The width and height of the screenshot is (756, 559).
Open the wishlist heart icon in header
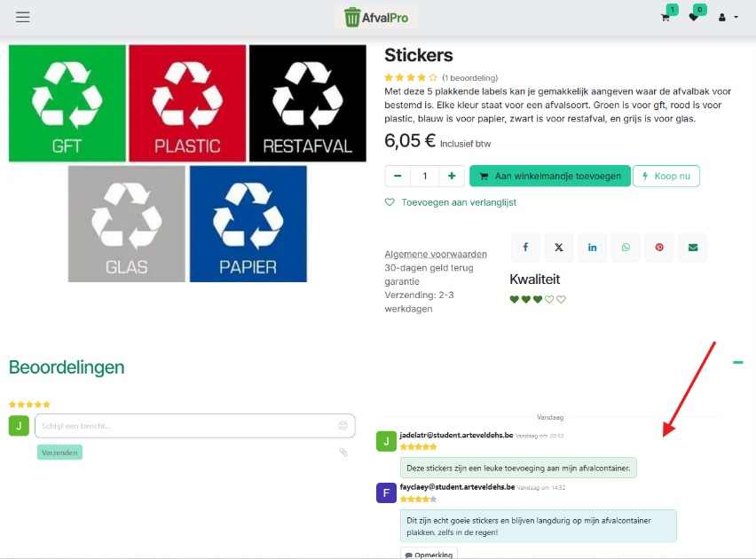click(x=693, y=18)
